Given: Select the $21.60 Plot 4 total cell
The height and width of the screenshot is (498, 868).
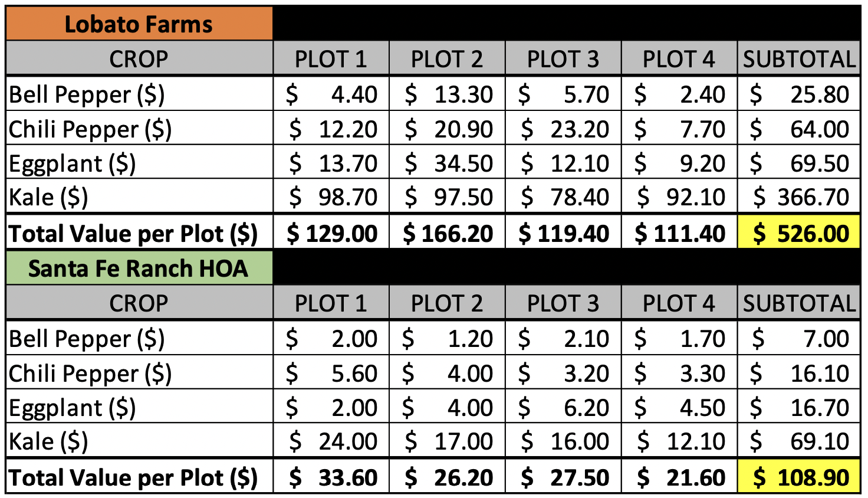Looking at the screenshot, I should click(679, 477).
